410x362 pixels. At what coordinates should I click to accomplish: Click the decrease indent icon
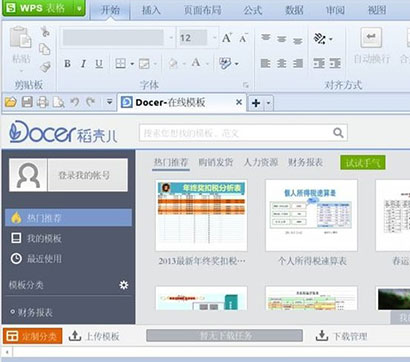(319, 63)
